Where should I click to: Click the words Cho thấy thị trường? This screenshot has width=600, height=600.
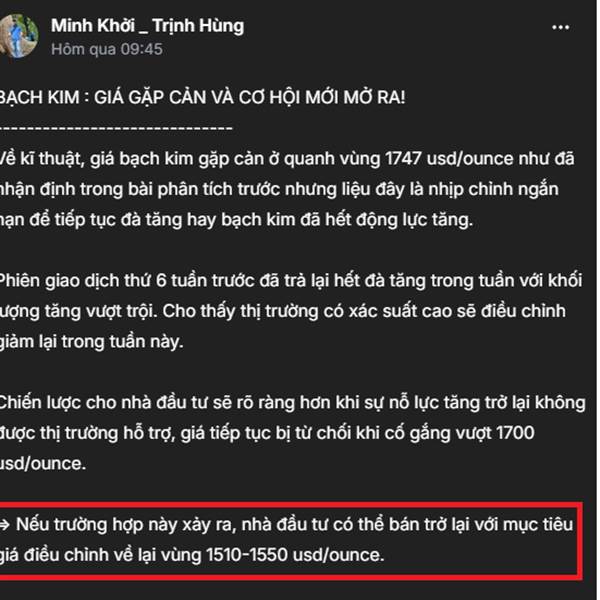(x=241, y=311)
